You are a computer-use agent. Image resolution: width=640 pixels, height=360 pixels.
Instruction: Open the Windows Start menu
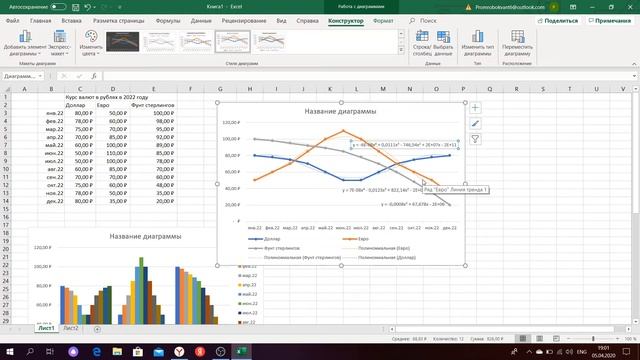9,351
